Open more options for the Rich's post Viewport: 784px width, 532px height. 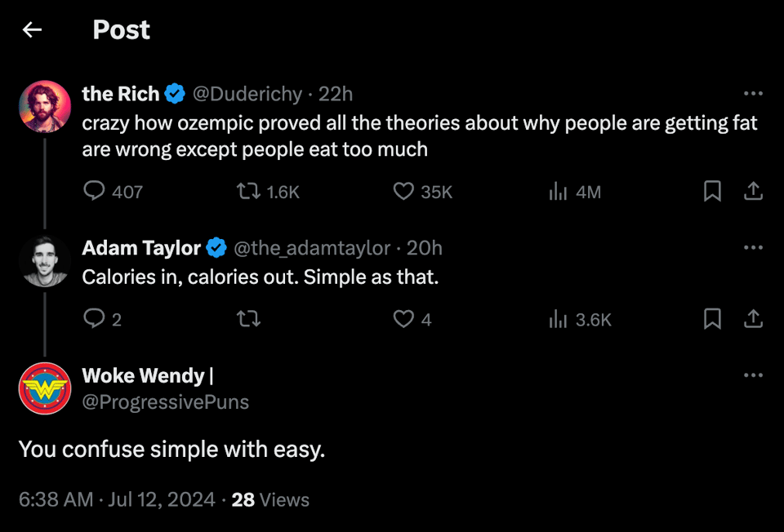[753, 94]
